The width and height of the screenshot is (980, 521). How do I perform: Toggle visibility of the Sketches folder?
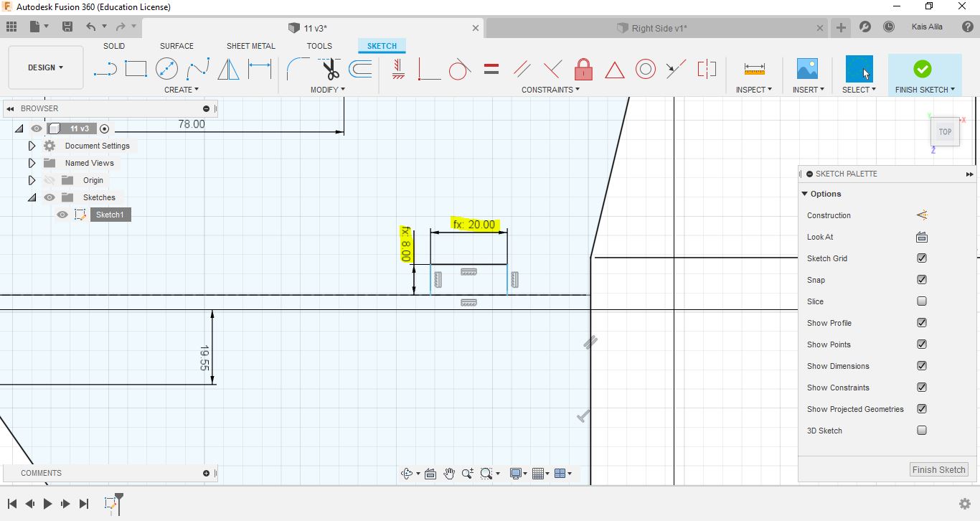click(x=50, y=197)
